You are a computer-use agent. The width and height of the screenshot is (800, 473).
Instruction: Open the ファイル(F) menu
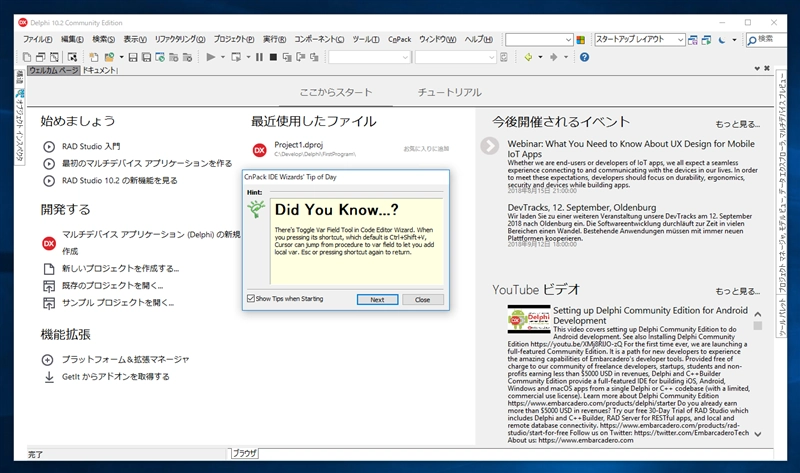point(37,39)
